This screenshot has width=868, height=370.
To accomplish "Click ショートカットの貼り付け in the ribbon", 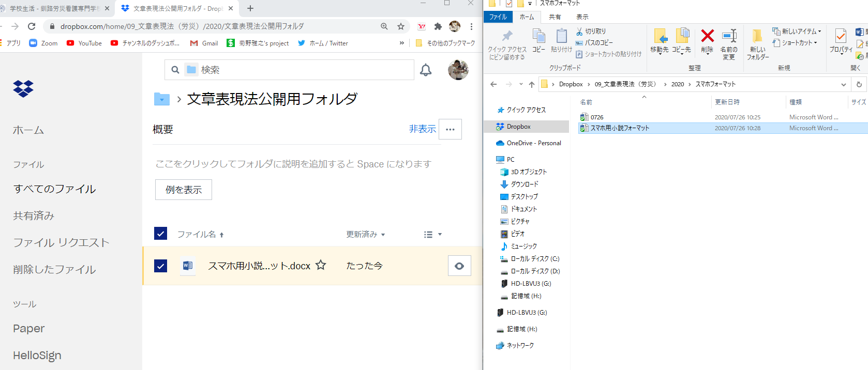I will pyautogui.click(x=608, y=54).
